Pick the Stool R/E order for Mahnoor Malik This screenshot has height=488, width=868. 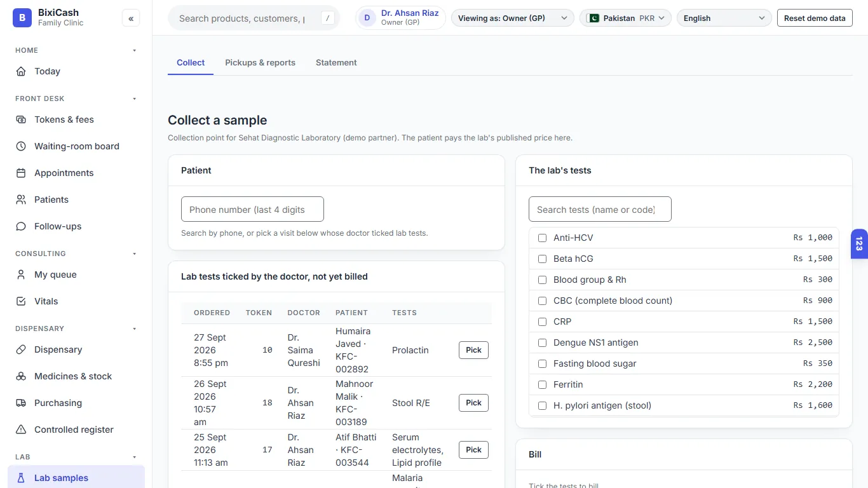click(473, 403)
